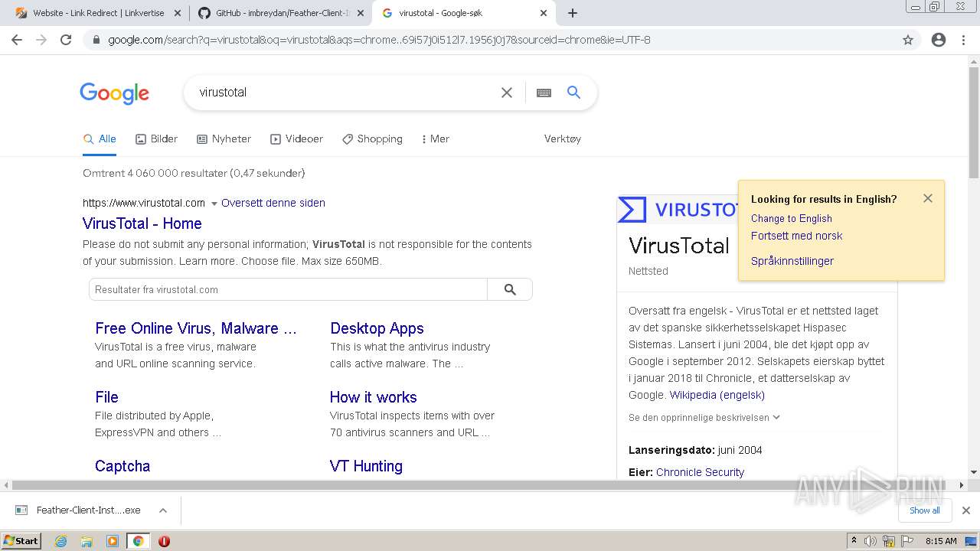The width and height of the screenshot is (980, 551).
Task: Open the Chrome profile avatar menu
Action: tap(939, 40)
